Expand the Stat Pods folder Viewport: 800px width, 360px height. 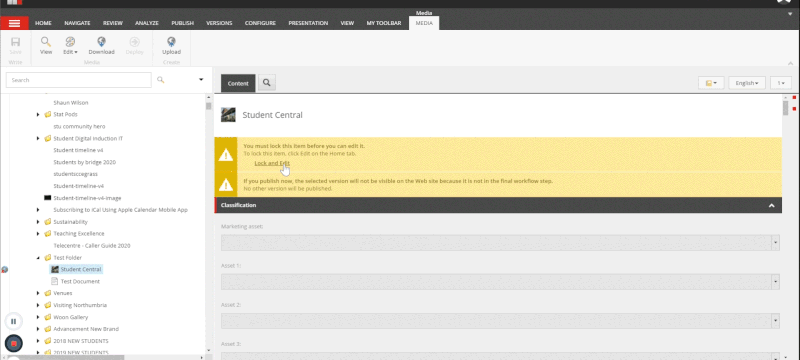(x=38, y=115)
